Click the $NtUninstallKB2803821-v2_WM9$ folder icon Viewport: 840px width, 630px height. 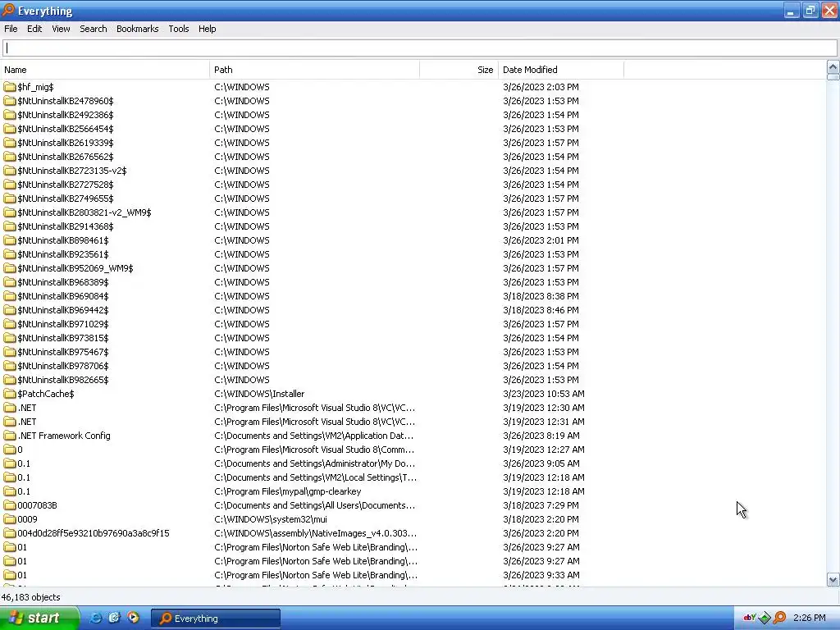10,212
